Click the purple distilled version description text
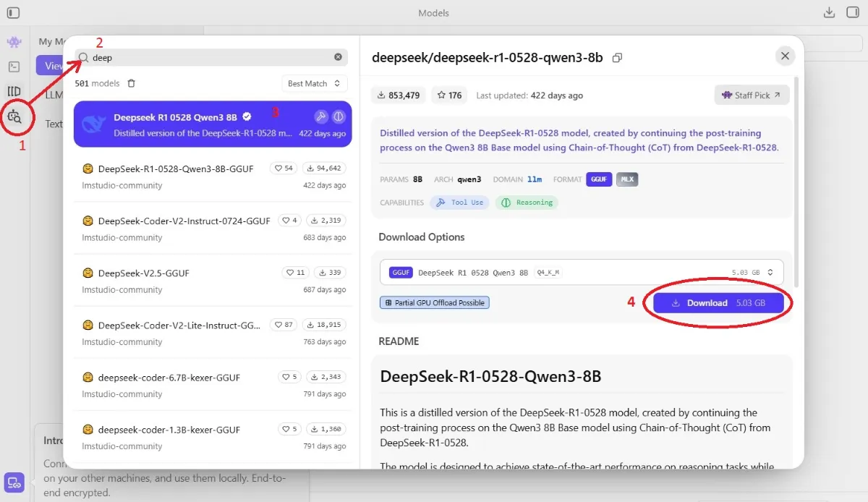868x502 pixels. tap(580, 140)
